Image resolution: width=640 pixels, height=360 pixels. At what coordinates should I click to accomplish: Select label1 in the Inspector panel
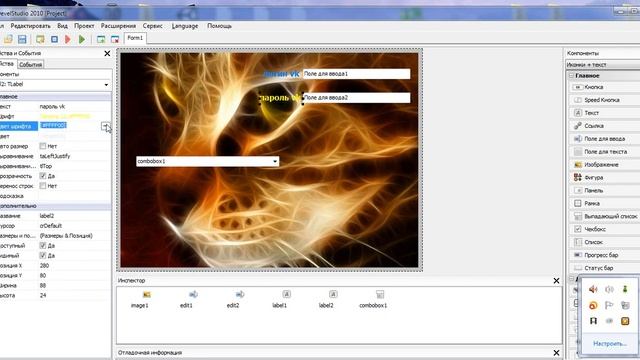pyautogui.click(x=280, y=300)
